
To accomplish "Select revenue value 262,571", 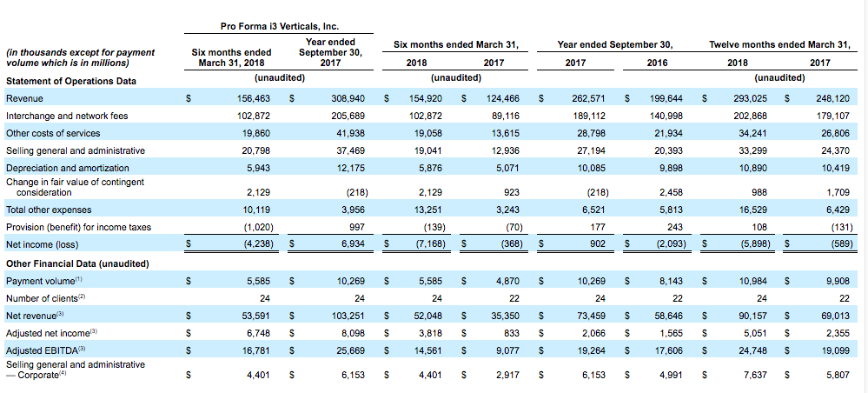I will tap(590, 98).
